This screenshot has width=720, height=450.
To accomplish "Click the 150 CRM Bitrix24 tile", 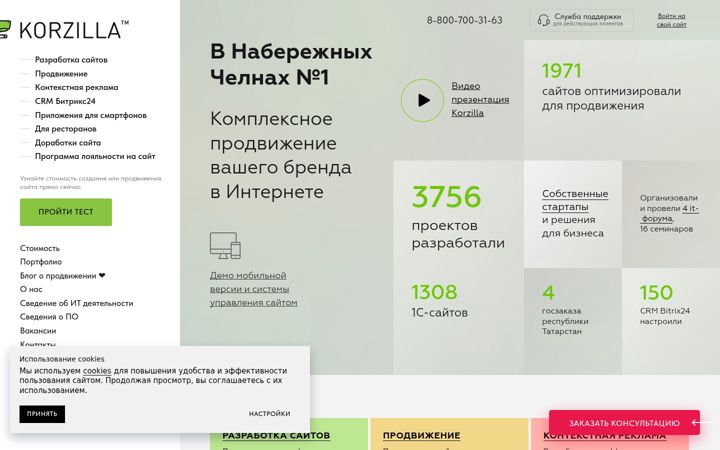I will click(x=671, y=321).
